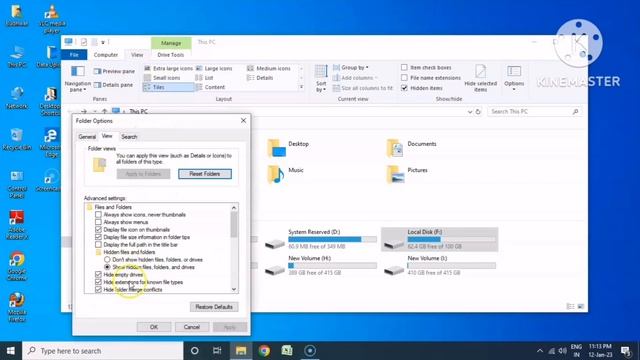Click the Manage contextual tab
Screen dimensions: 640x360
(x=171, y=43)
